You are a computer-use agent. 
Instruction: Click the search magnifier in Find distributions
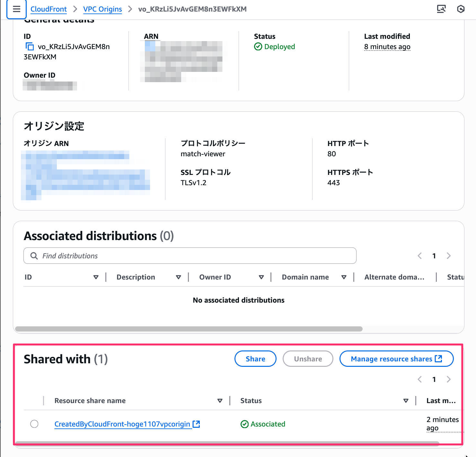(34, 256)
